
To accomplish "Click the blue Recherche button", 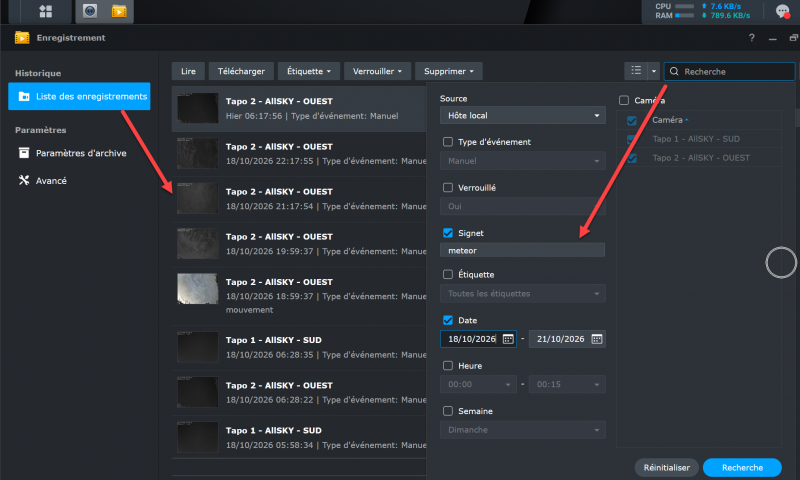I will [742, 468].
